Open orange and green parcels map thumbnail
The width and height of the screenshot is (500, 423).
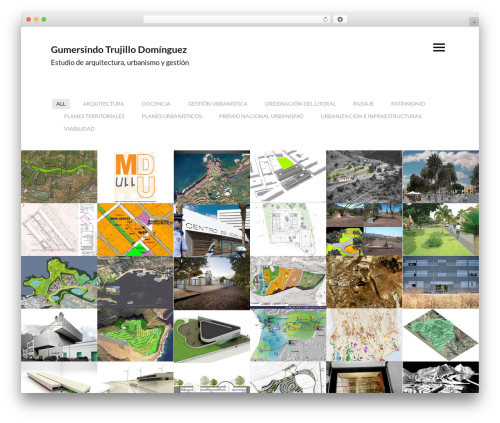click(x=288, y=282)
